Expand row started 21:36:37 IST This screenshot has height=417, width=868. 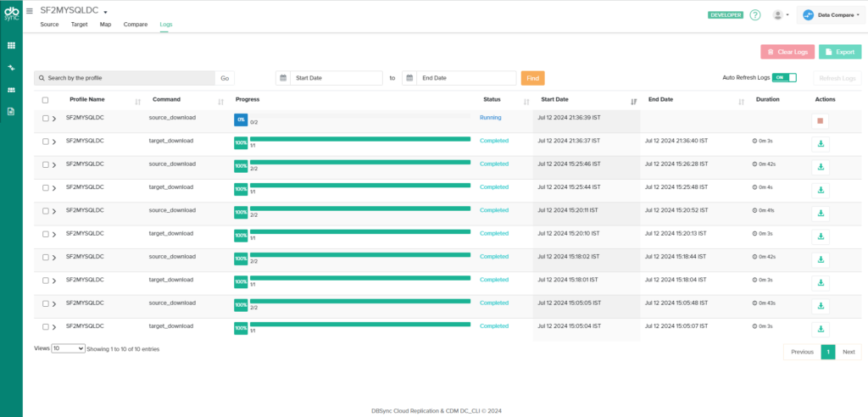click(54, 142)
